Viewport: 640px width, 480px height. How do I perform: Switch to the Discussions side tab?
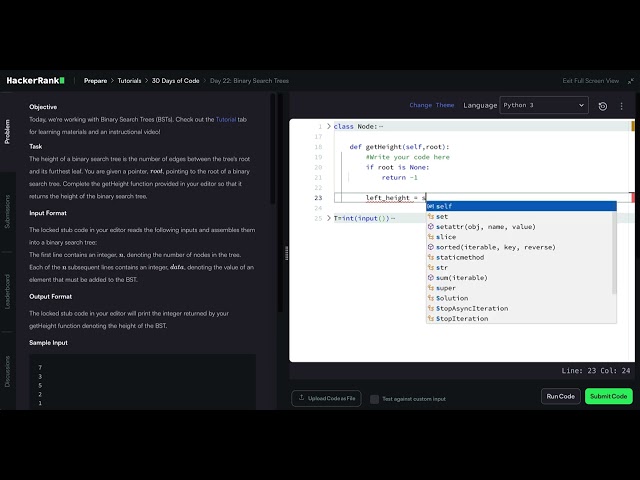click(x=7, y=371)
